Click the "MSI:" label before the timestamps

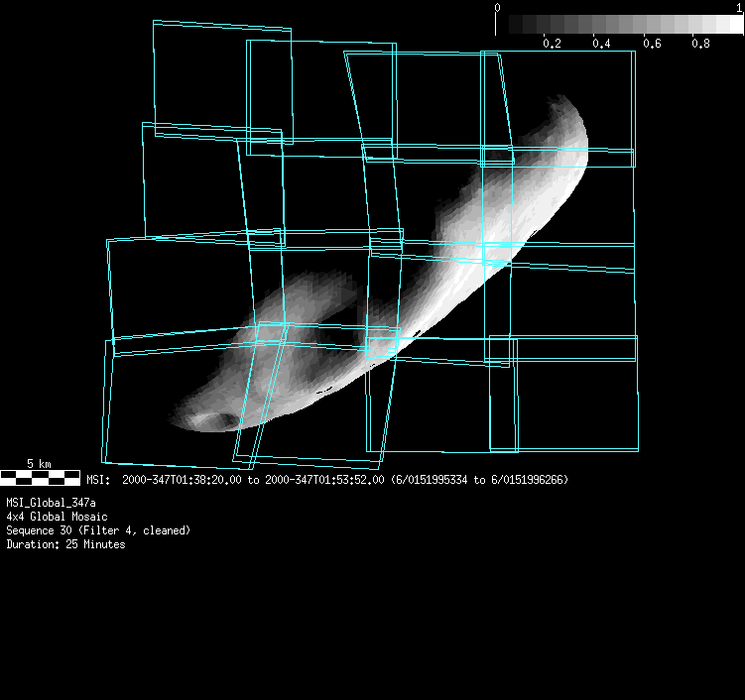(x=99, y=480)
